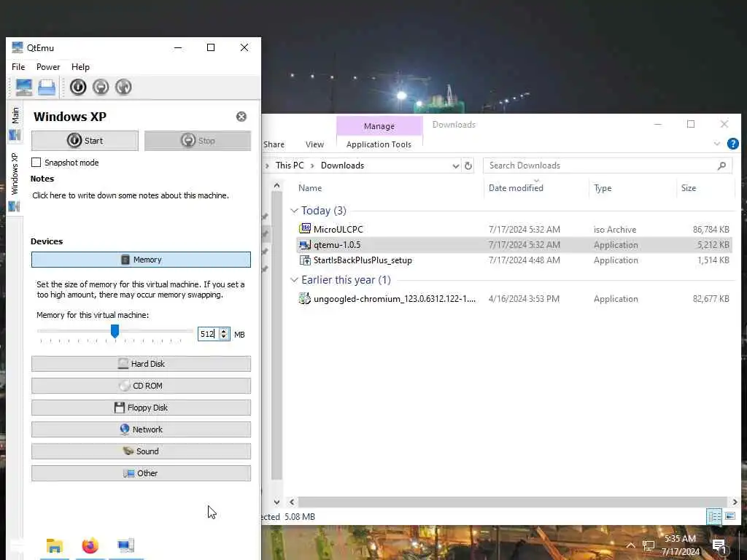This screenshot has width=747, height=560.
Task: Click This PC in the address breadcrumb
Action: 289,166
